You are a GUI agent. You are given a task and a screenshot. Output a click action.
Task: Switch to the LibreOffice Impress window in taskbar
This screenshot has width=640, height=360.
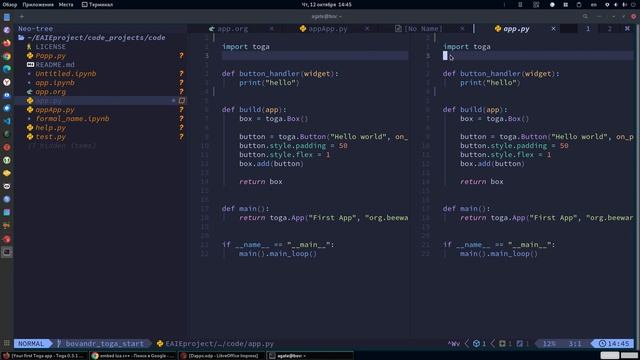tap(222, 356)
